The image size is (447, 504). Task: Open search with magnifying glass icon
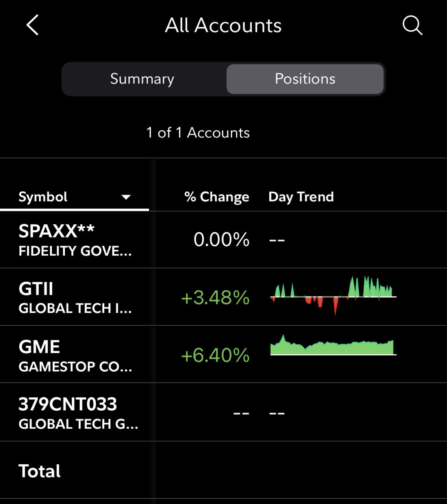412,26
